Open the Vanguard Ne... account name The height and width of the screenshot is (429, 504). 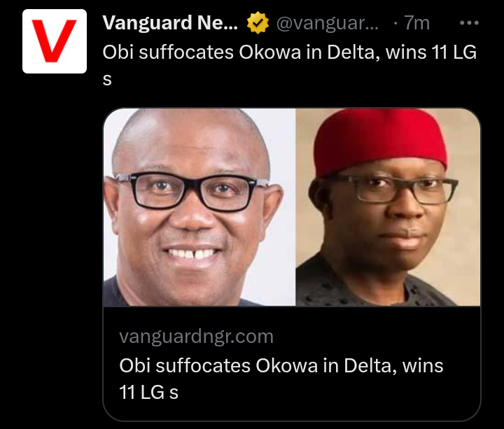[170, 23]
